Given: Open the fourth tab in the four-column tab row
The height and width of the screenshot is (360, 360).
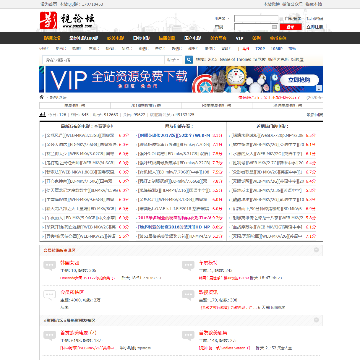Looking at the screenshot, I should [x=288, y=105].
